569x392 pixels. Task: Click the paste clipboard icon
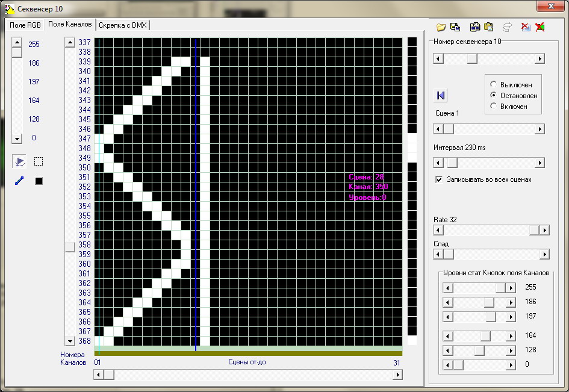click(x=489, y=27)
